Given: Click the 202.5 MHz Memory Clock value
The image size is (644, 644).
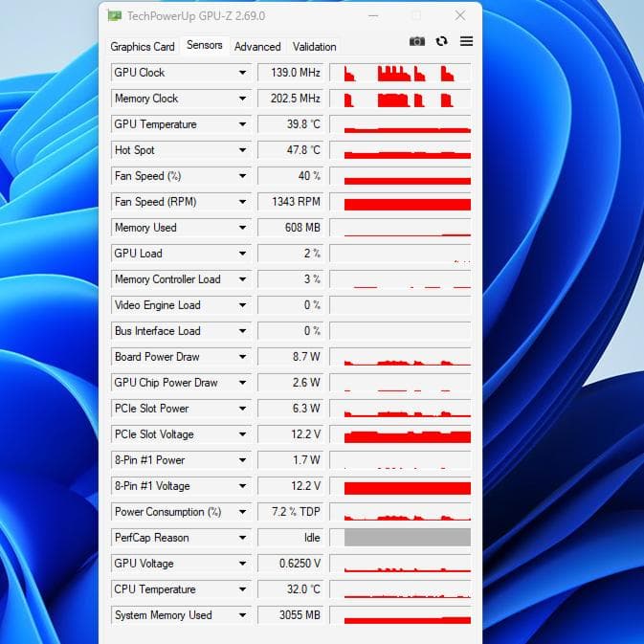Looking at the screenshot, I should pyautogui.click(x=290, y=99).
